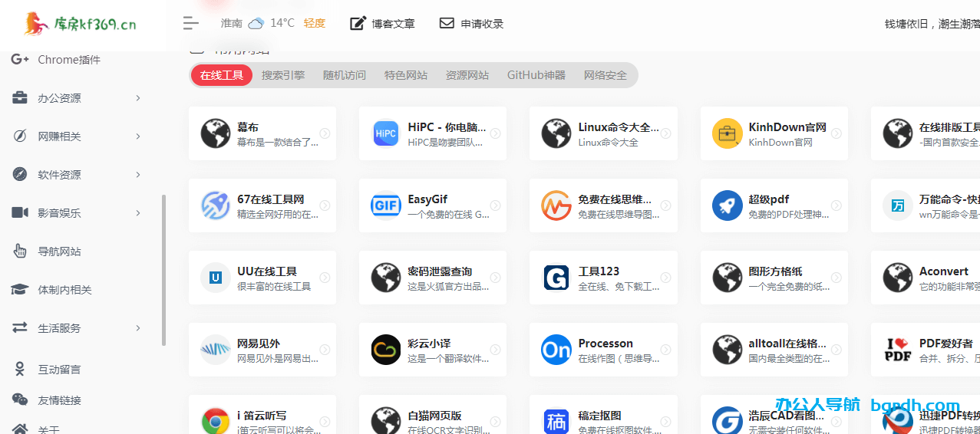Click the 稿定抠图 blue logo icon

pyautogui.click(x=556, y=422)
